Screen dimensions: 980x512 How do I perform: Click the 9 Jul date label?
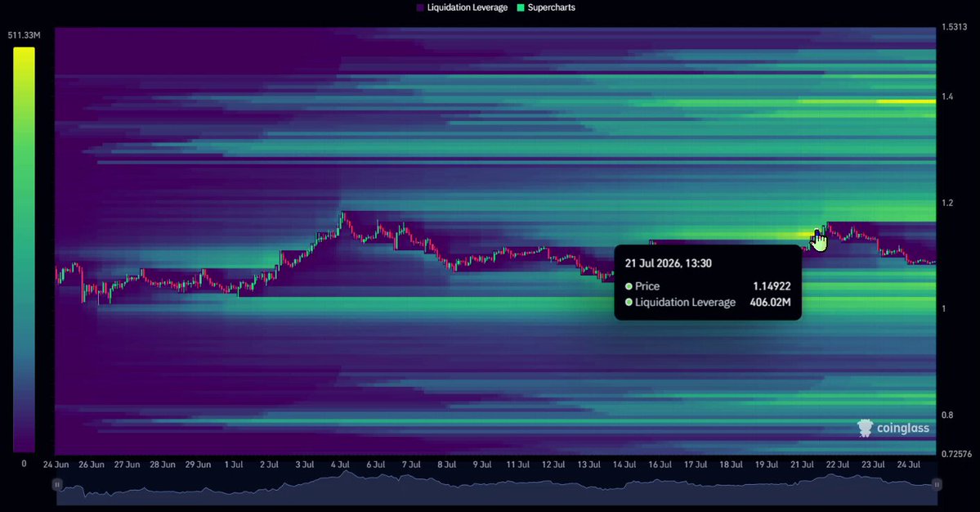[482, 465]
